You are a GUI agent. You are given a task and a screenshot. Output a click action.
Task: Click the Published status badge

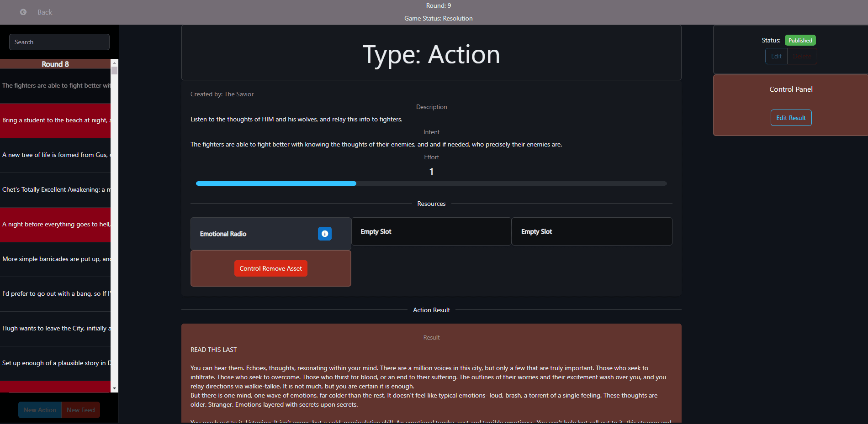point(800,40)
